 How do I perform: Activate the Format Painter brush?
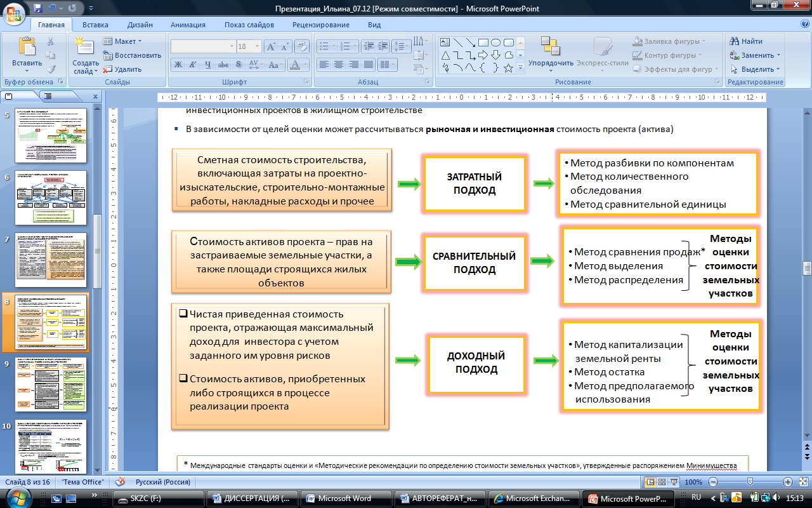click(x=52, y=69)
